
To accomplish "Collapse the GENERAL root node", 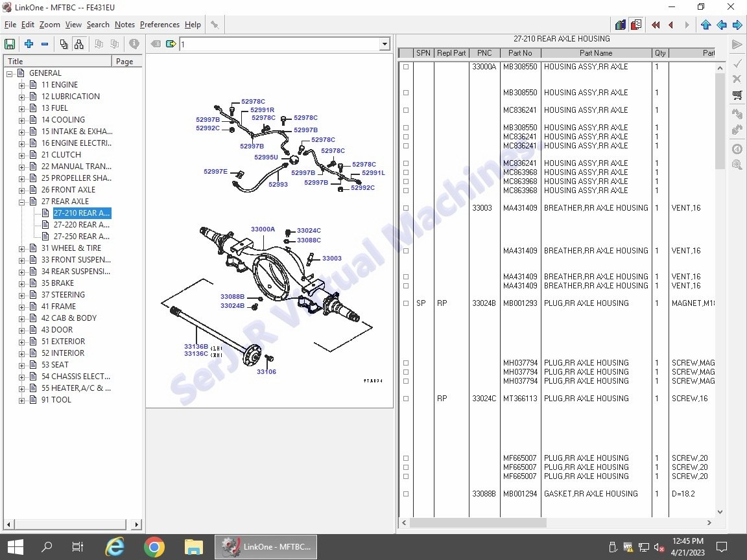I will [x=9, y=74].
